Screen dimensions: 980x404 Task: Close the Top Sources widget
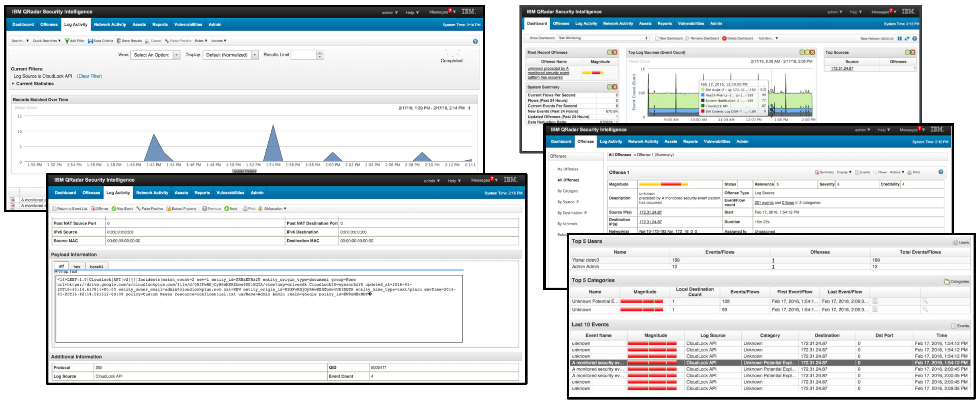tap(913, 53)
